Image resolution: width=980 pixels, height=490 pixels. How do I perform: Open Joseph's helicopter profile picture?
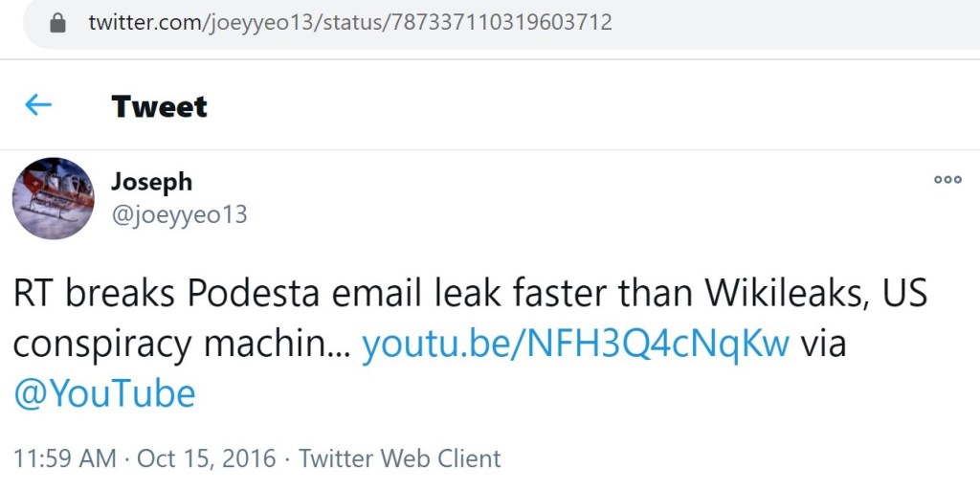point(54,198)
